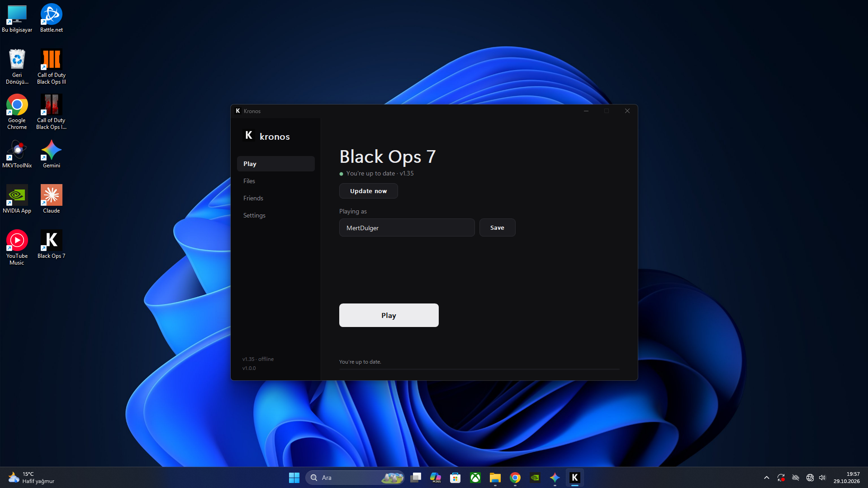Click the Update now button
Screen dimensions: 868x488
[x=368, y=191]
